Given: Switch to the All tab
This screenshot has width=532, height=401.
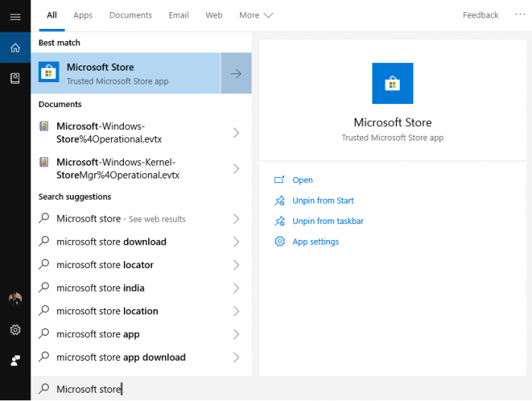Looking at the screenshot, I should click(52, 15).
